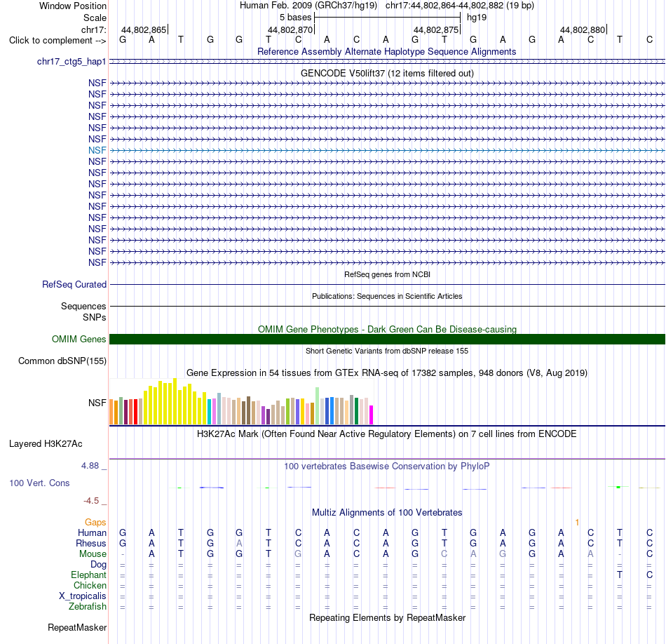Click 'Human Feb. 2009 (GRCh37/hg19)' assembly text
The height and width of the screenshot is (644, 666).
tap(308, 6)
